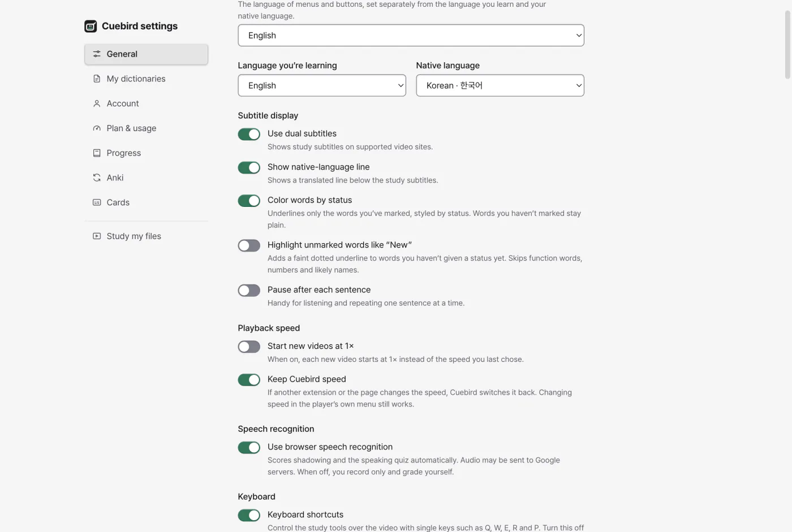Click the page vertical scrollbar thumb

[x=787, y=45]
